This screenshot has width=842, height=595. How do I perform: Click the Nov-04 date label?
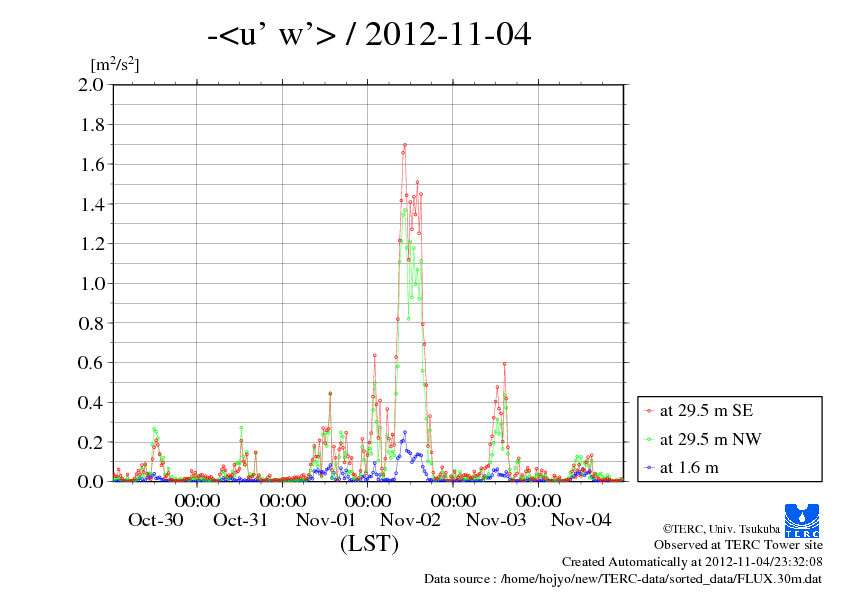click(x=581, y=520)
